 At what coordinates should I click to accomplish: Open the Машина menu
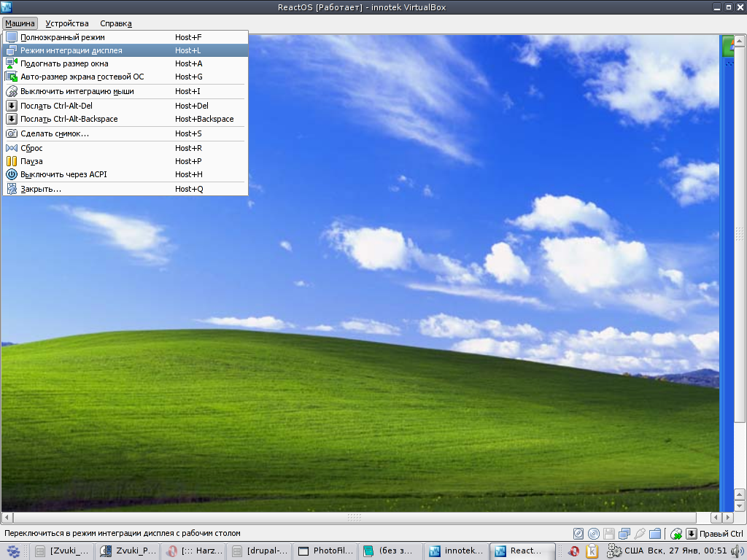pos(20,23)
